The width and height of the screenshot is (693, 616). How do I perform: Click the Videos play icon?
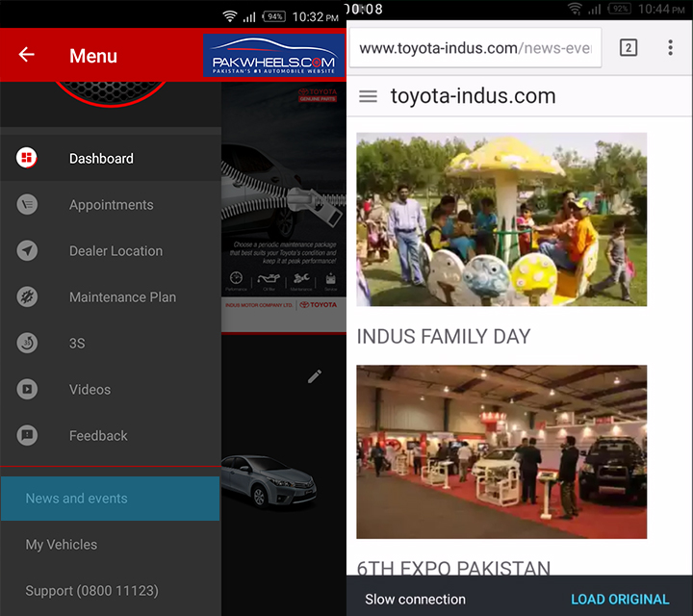[27, 389]
